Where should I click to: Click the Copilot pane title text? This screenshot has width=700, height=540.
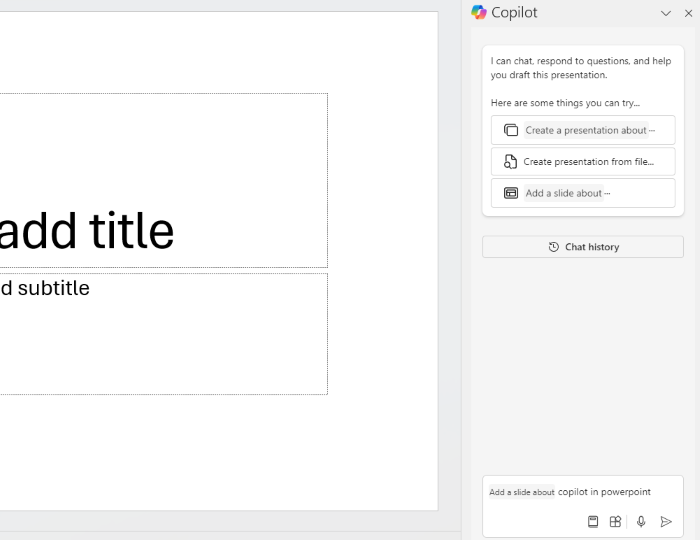pyautogui.click(x=514, y=12)
